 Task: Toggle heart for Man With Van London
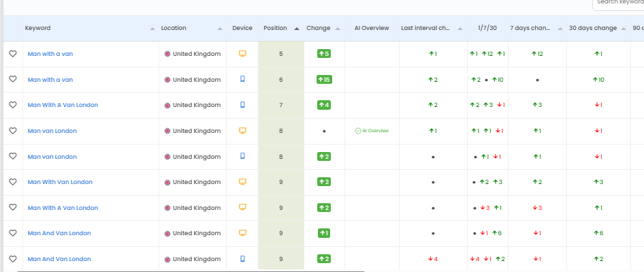pyautogui.click(x=13, y=181)
